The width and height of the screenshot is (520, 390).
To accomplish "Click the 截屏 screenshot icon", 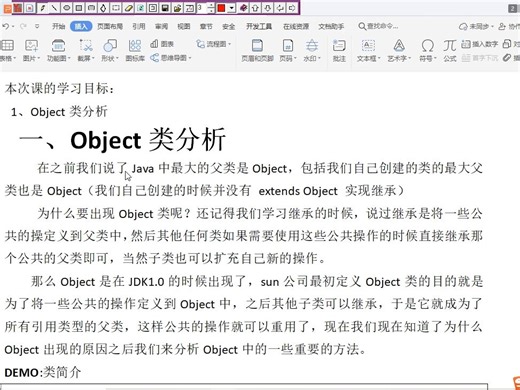I will [x=86, y=45].
